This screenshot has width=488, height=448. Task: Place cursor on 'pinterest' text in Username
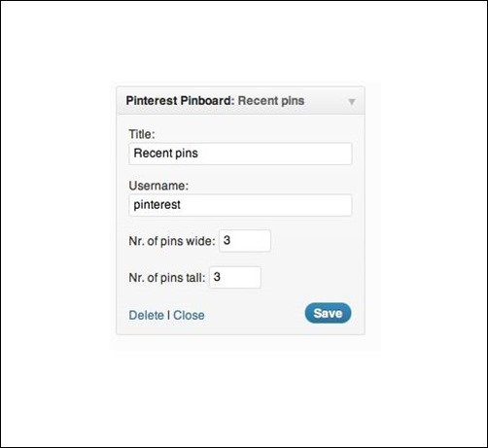pyautogui.click(x=157, y=205)
